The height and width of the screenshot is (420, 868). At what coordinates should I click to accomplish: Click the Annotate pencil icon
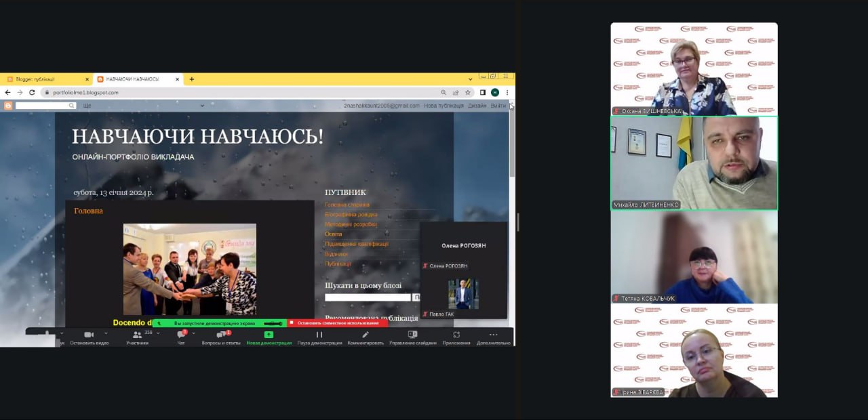coord(366,335)
